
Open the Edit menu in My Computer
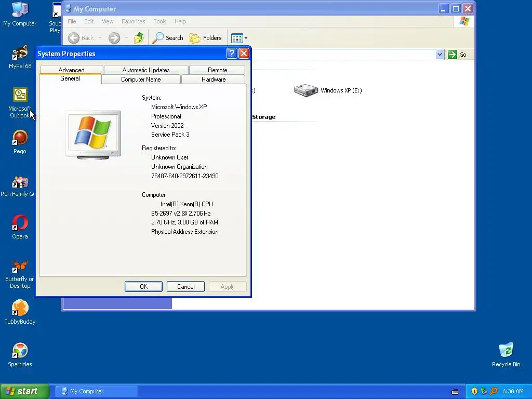[x=89, y=21]
